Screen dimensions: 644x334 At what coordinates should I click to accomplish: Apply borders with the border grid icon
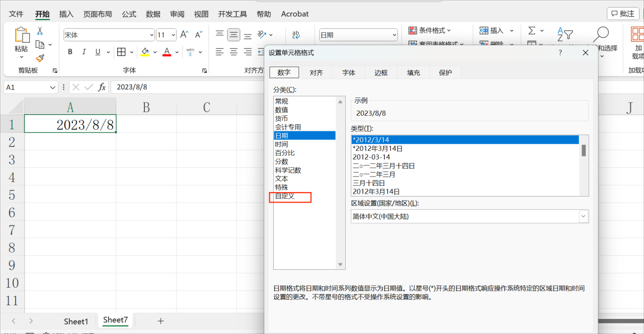pyautogui.click(x=121, y=52)
